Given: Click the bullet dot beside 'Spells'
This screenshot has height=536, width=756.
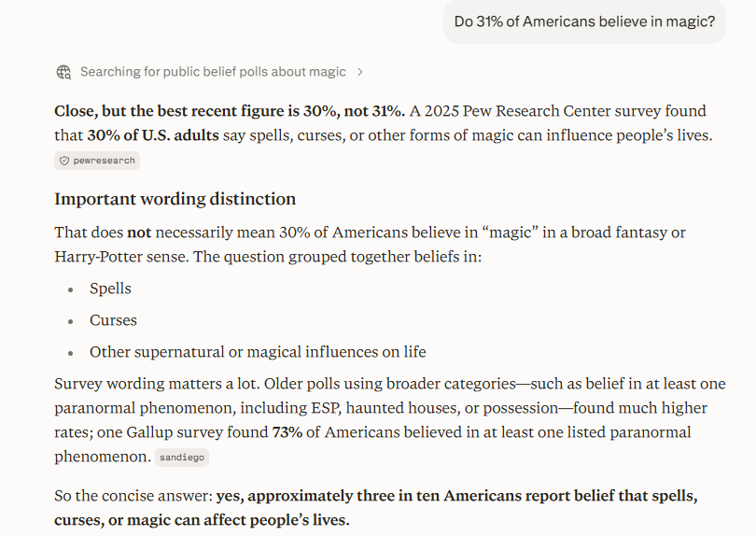Looking at the screenshot, I should pyautogui.click(x=71, y=290).
